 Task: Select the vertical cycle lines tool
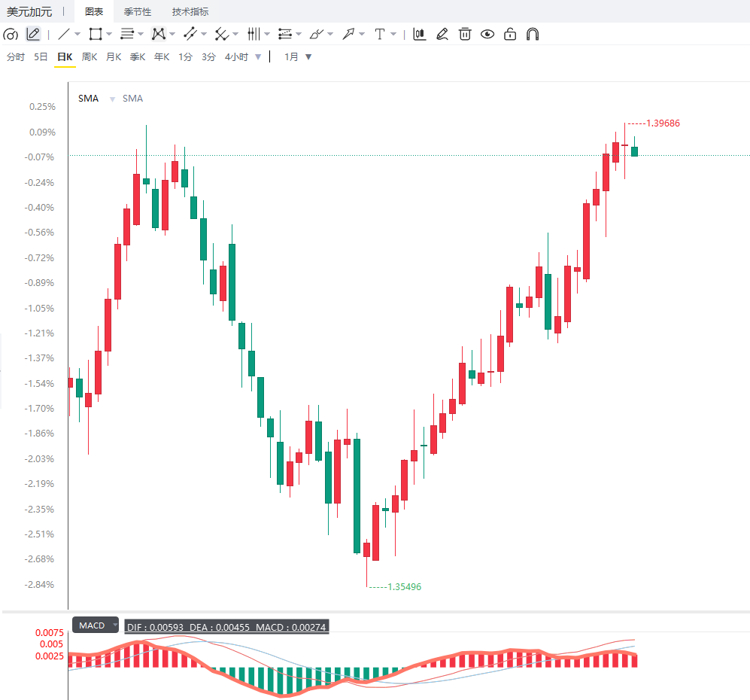click(254, 35)
